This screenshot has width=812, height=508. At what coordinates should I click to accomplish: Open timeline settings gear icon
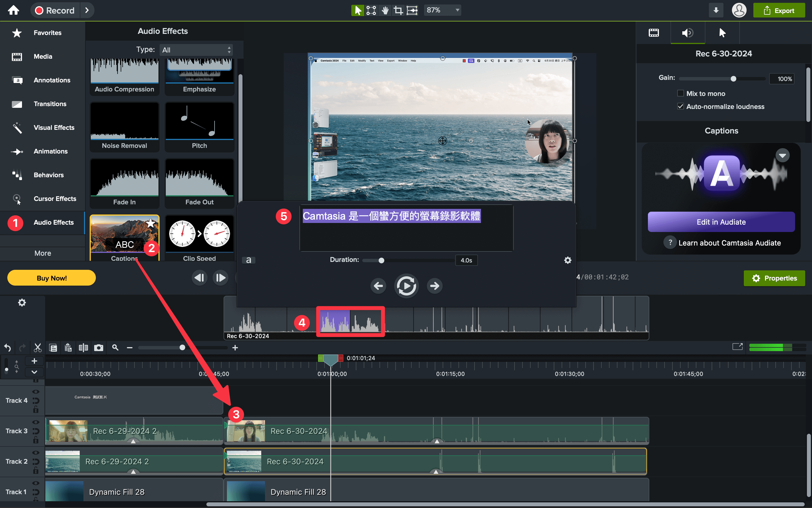[22, 303]
